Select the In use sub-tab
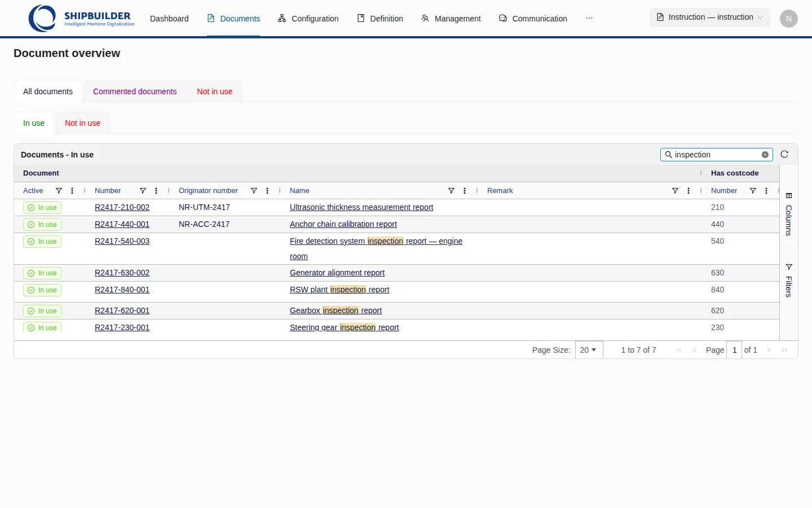This screenshot has width=812, height=508. pyautogui.click(x=34, y=123)
